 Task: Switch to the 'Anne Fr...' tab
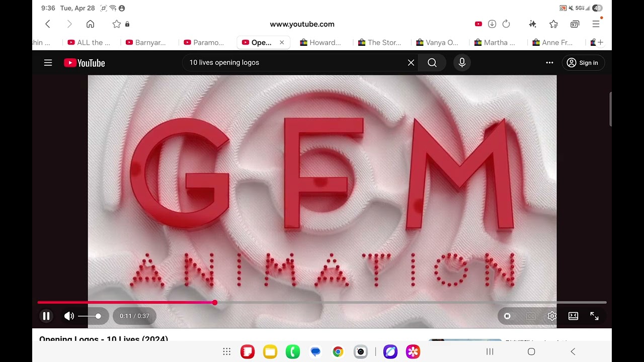pos(552,42)
